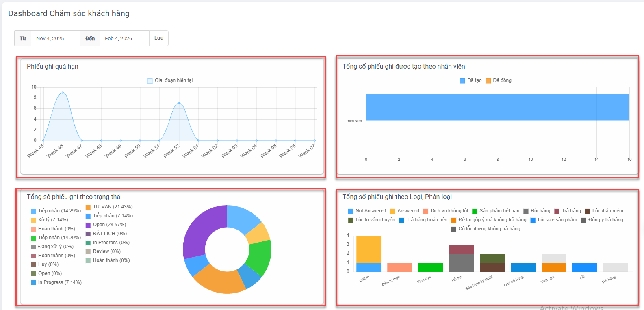Open the Từ start date field
The image size is (644, 310).
(55, 39)
